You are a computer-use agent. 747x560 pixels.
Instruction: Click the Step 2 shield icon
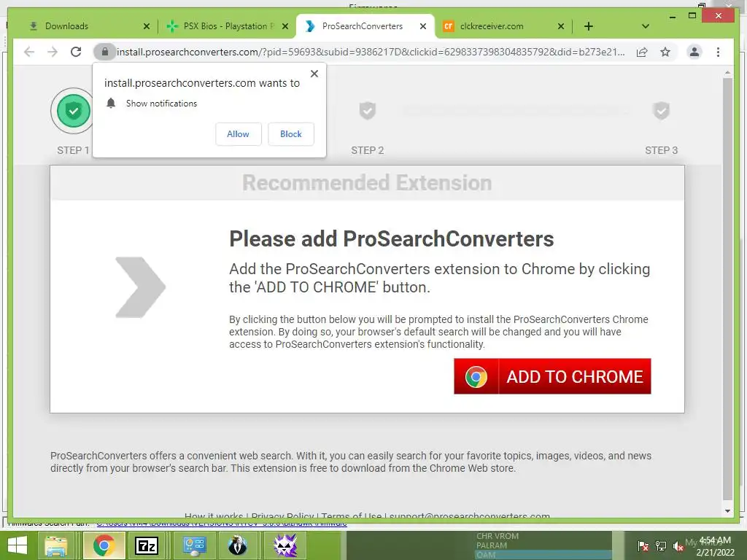368,111
